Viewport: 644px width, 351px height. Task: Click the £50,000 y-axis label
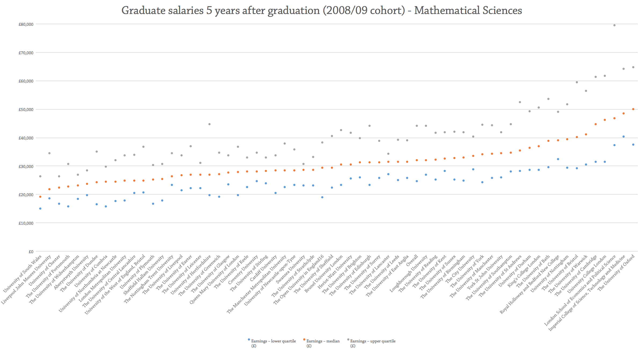point(26,110)
